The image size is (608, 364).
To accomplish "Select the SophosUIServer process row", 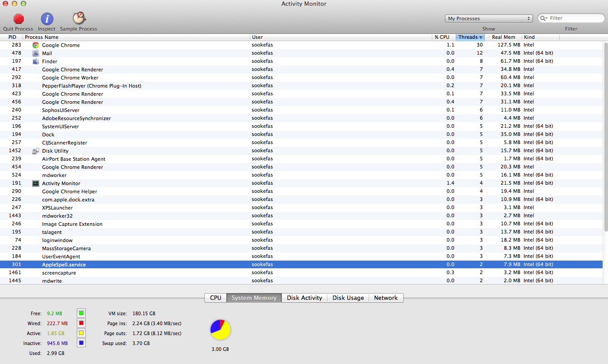I will click(x=301, y=110).
